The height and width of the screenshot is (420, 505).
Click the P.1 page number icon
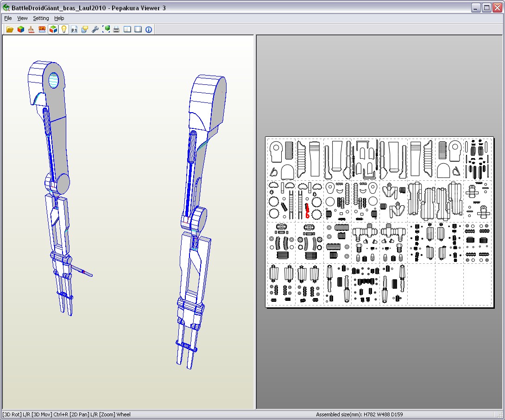click(x=74, y=29)
